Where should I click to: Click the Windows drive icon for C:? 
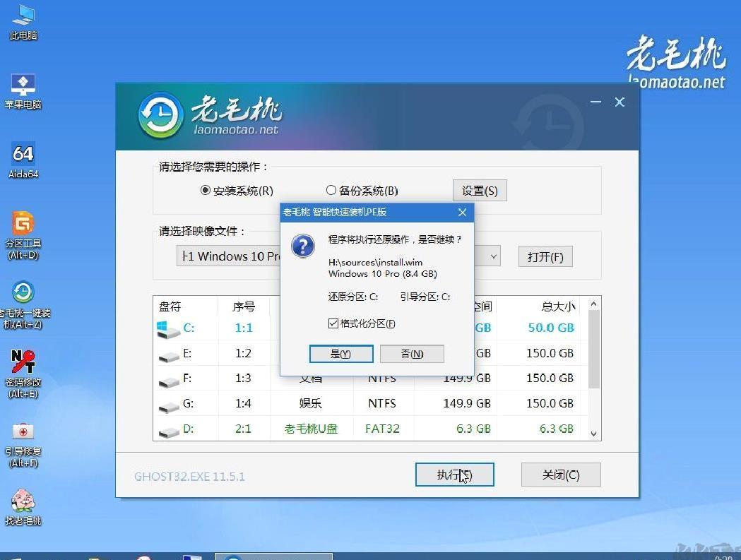(x=168, y=329)
